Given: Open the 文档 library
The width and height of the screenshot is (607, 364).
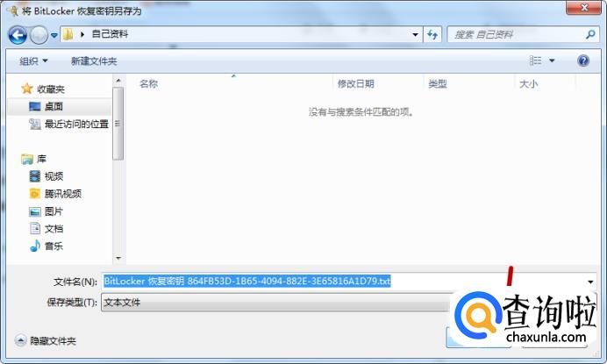Looking at the screenshot, I should click(x=54, y=229).
